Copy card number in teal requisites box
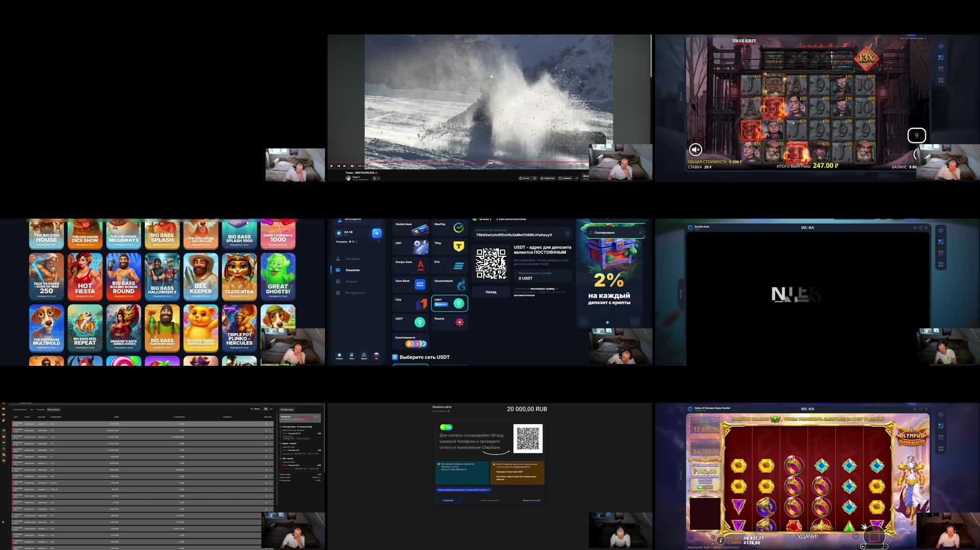Viewport: 980px width, 550px height. (465, 470)
